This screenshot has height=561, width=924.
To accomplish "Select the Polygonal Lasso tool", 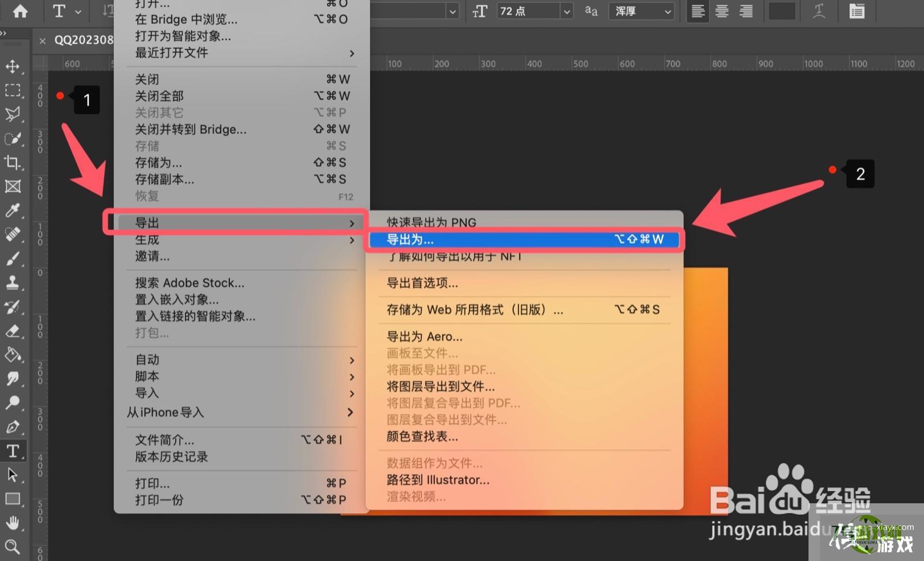I will (x=13, y=114).
